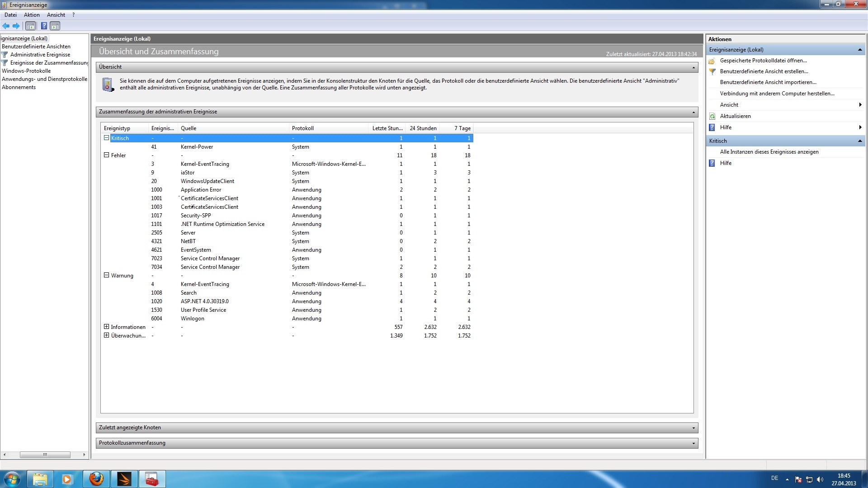The width and height of the screenshot is (868, 488).
Task: Click the blue back arrow toolbar icon
Action: 6,26
